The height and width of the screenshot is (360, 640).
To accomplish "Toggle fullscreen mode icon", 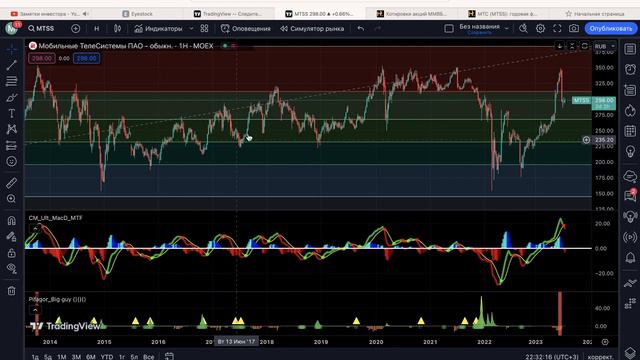I will point(557,29).
